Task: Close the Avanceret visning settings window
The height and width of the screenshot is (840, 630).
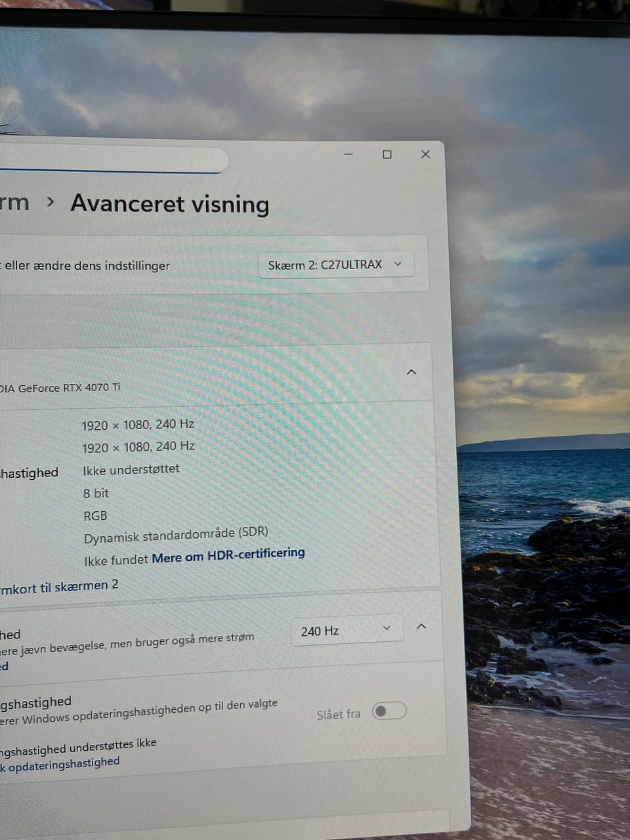Action: (425, 154)
